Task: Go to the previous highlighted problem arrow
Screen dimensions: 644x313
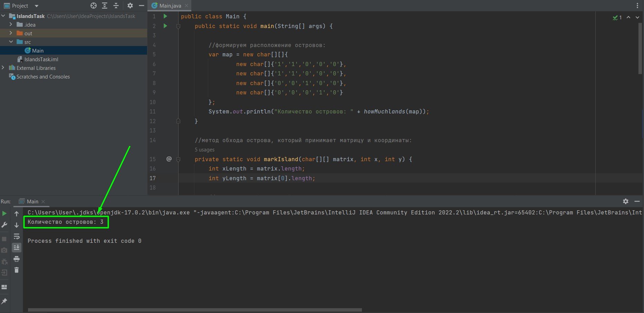Action: tap(628, 17)
